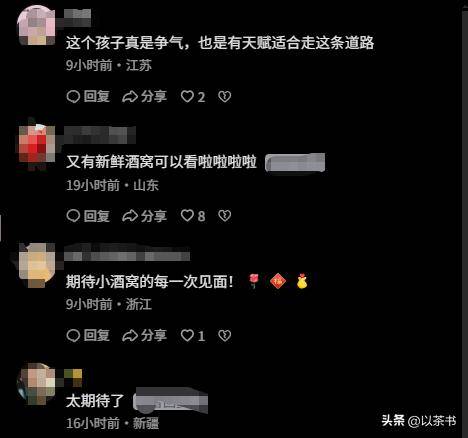Reply to the Shandong dimples comment
Viewport: 468px width, 438px height.
(88, 216)
